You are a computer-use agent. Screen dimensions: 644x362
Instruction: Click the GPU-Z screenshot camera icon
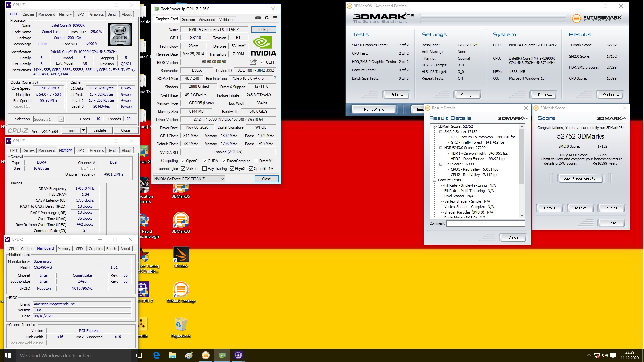pyautogui.click(x=258, y=18)
